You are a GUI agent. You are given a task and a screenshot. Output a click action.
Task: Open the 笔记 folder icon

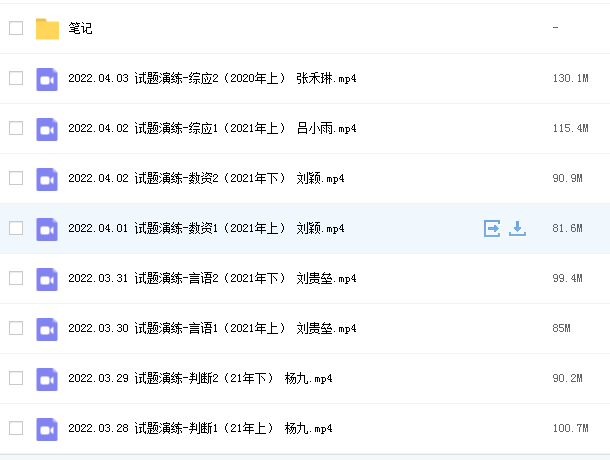click(47, 29)
